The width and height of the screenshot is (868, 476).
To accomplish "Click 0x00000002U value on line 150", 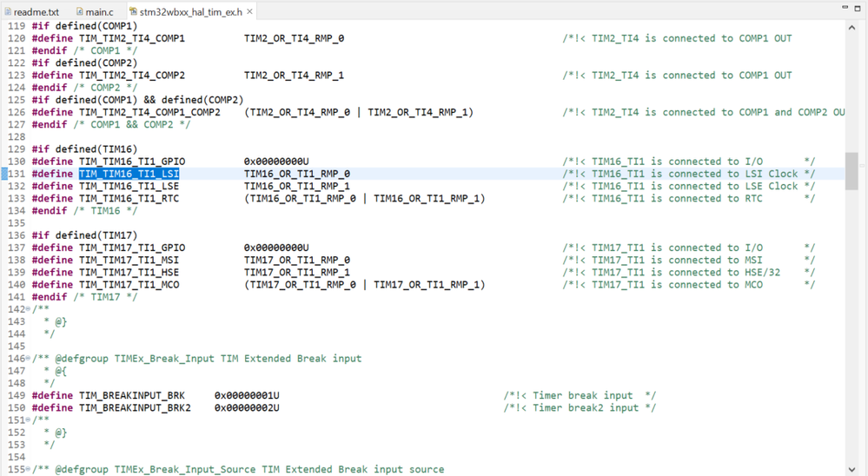I will click(247, 408).
